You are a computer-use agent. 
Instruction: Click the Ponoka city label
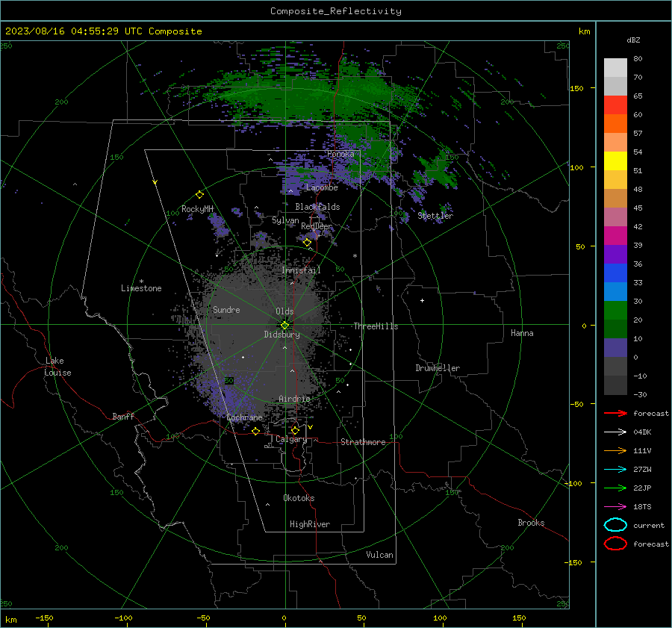coord(340,154)
